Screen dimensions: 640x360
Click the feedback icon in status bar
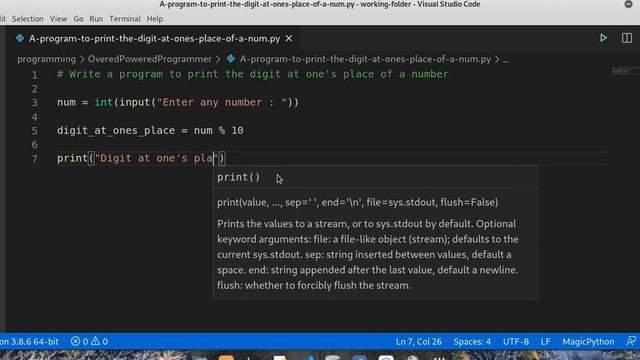coord(631,341)
